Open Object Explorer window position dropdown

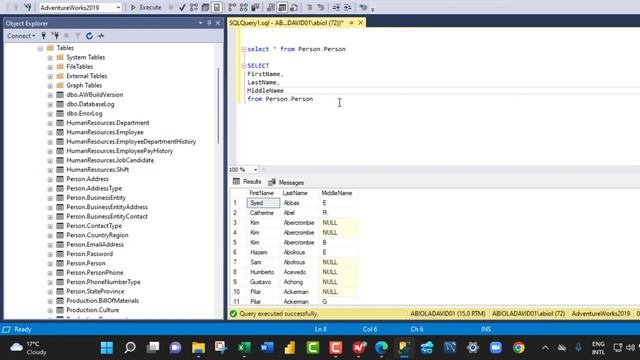tap(200, 23)
